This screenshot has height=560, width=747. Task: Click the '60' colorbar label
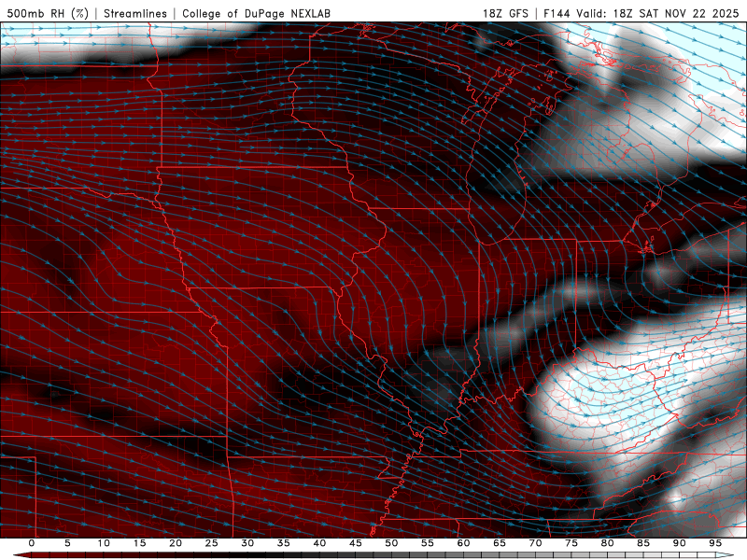pyautogui.click(x=463, y=543)
